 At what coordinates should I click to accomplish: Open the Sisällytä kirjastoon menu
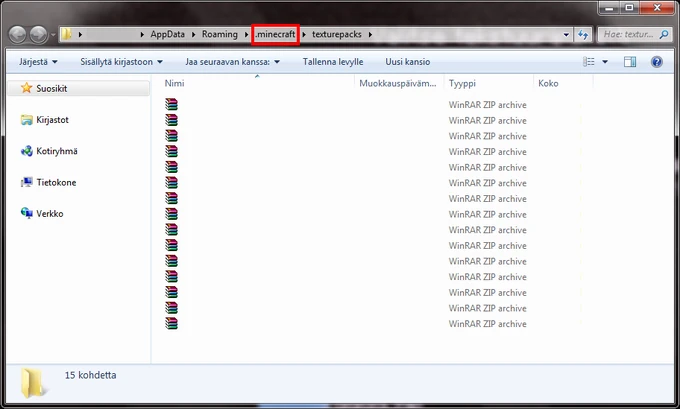[121, 62]
